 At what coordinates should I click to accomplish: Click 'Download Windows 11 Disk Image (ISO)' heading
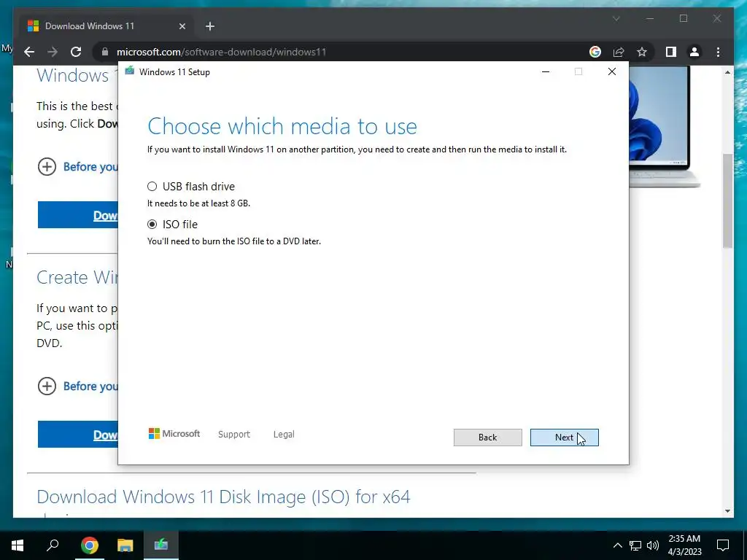tap(223, 497)
